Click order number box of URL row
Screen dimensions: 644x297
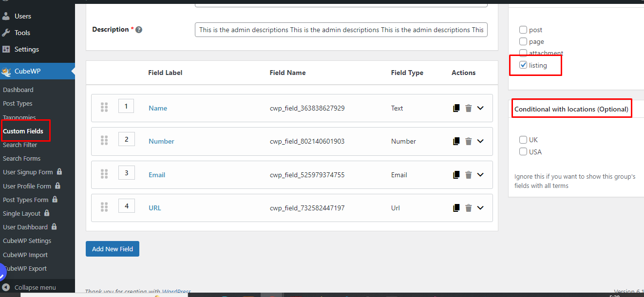pyautogui.click(x=126, y=206)
